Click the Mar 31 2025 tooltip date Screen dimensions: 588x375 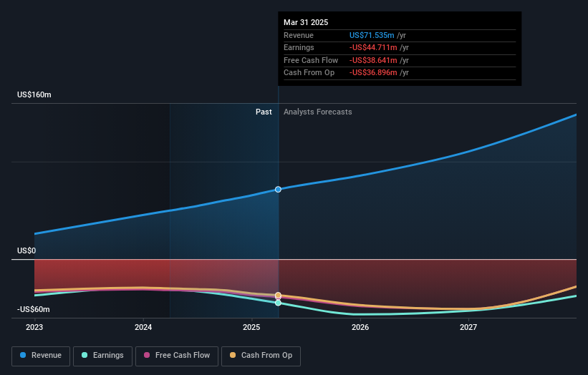(x=306, y=22)
